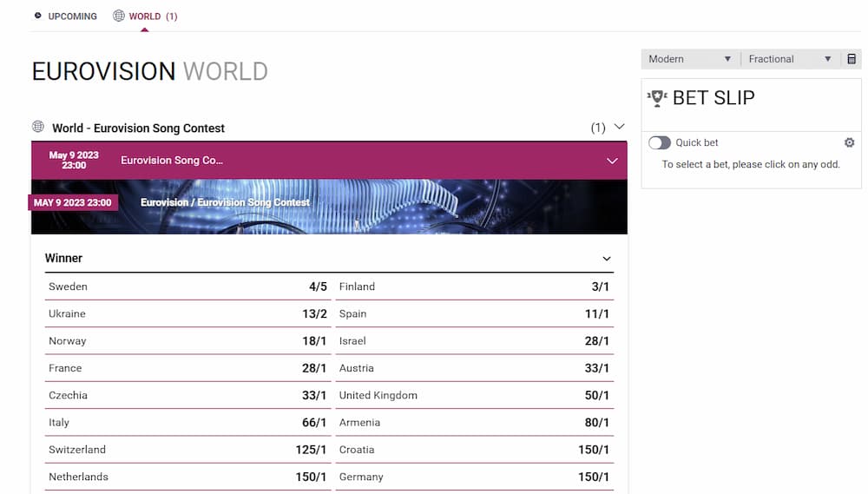
Task: Click the globe icon beside World - Eurovision
Action: (38, 127)
